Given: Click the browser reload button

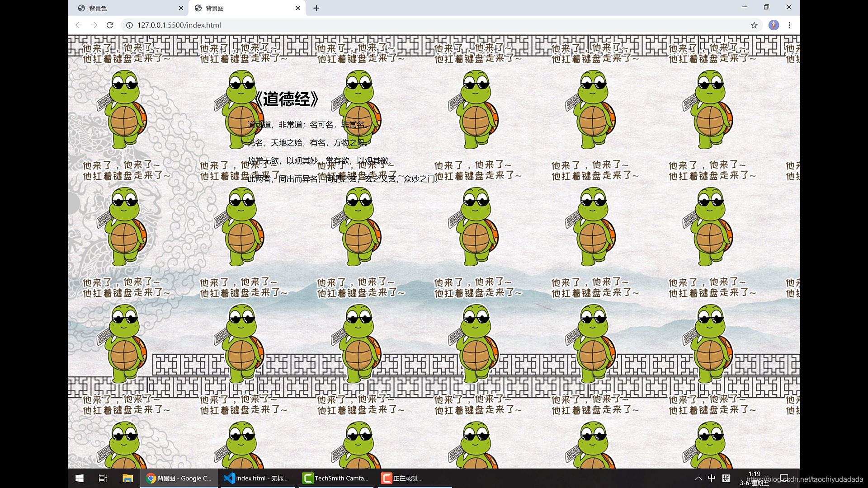Looking at the screenshot, I should [110, 25].
